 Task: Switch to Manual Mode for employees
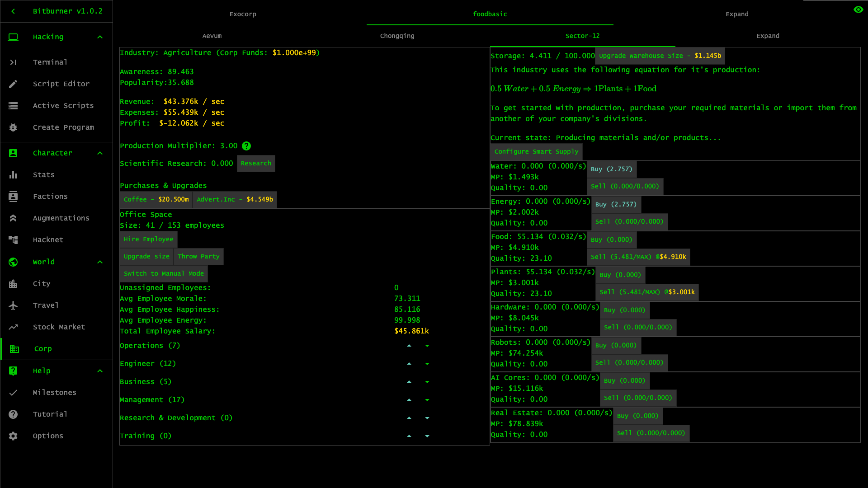pos(164,274)
